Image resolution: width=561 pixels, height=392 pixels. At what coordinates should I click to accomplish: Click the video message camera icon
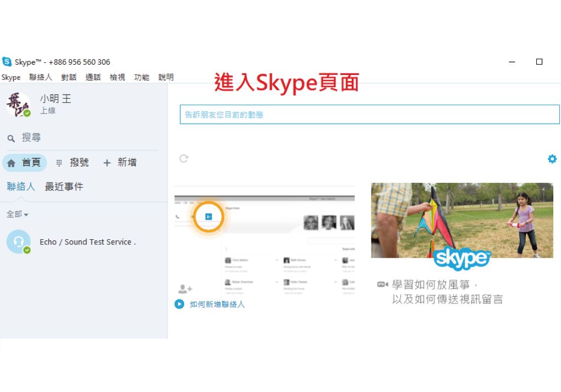coord(382,284)
